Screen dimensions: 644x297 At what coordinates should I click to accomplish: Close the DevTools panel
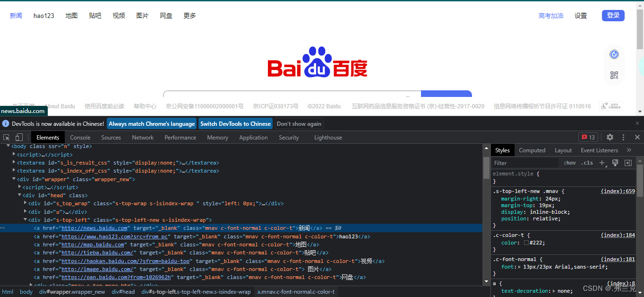pyautogui.click(x=637, y=137)
